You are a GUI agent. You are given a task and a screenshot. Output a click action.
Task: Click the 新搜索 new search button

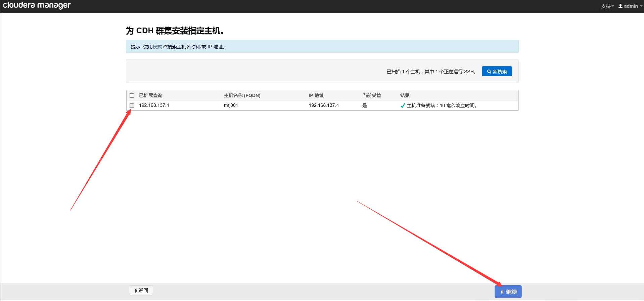pos(497,71)
